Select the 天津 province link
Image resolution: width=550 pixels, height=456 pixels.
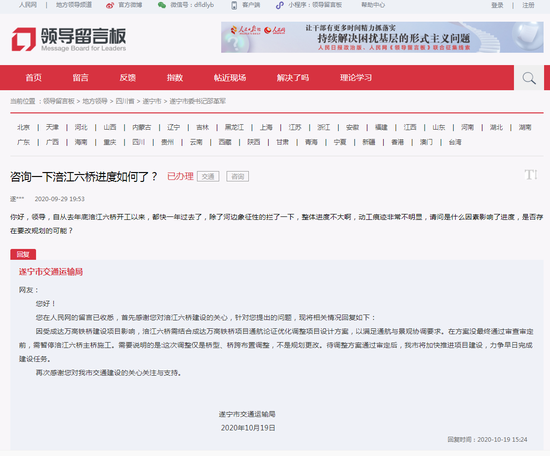[x=52, y=127]
